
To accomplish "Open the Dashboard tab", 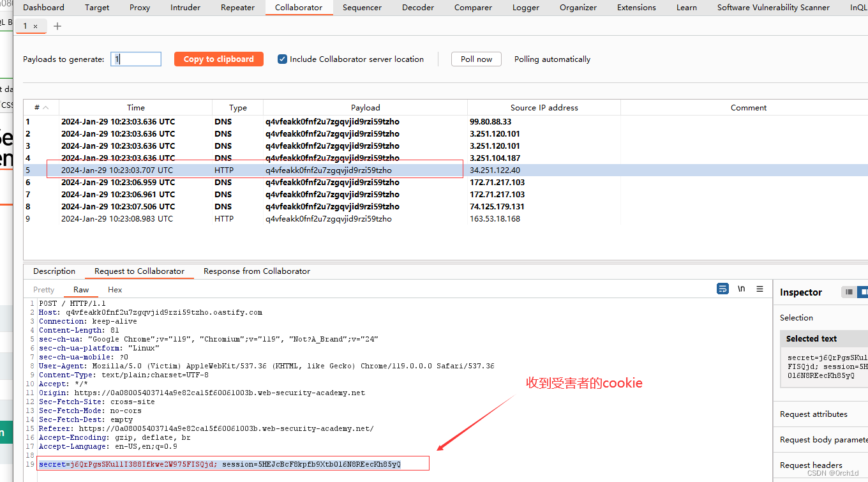I will (43, 8).
